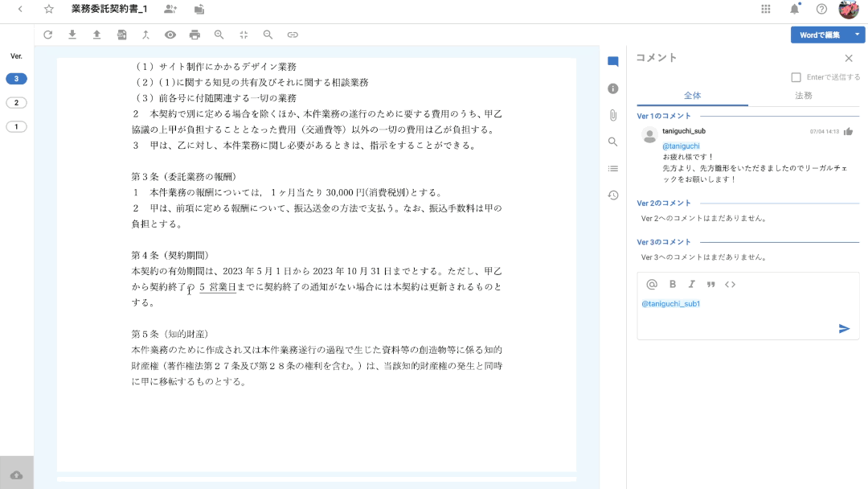Open the attachments paperclip panel
The width and height of the screenshot is (868, 489).
(x=613, y=115)
